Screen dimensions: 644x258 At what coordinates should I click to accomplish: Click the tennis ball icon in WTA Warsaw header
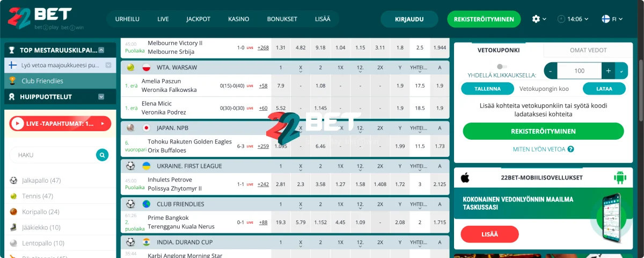pyautogui.click(x=130, y=68)
